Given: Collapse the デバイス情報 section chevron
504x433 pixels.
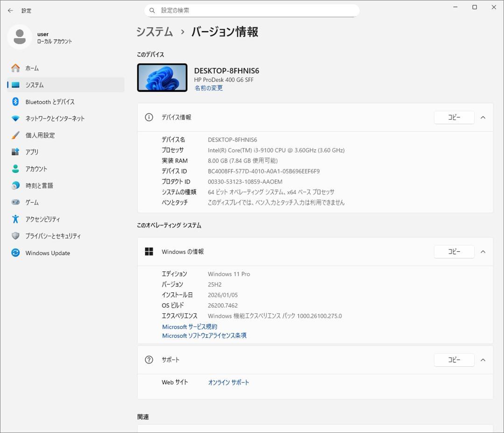Looking at the screenshot, I should tap(483, 117).
